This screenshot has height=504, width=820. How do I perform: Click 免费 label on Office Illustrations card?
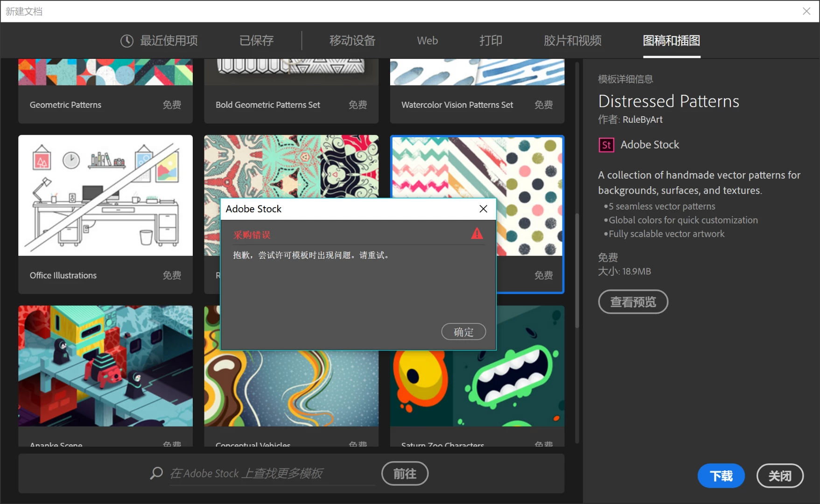pyautogui.click(x=172, y=275)
